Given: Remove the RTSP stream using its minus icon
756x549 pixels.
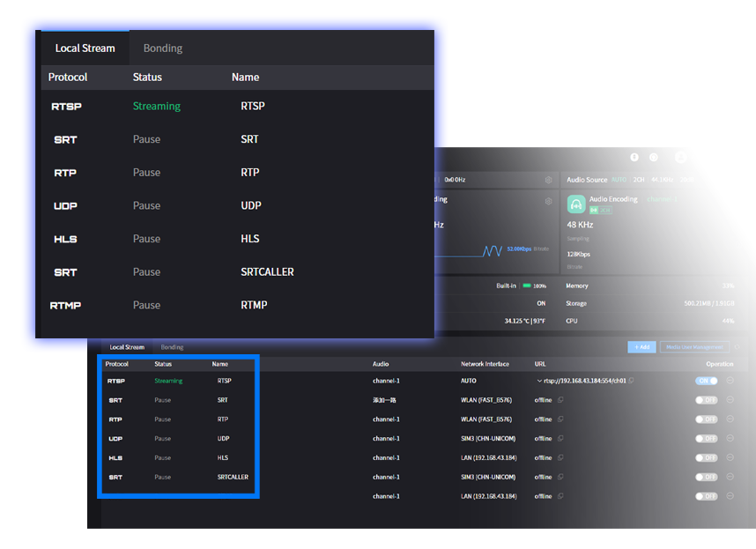Looking at the screenshot, I should click(730, 381).
